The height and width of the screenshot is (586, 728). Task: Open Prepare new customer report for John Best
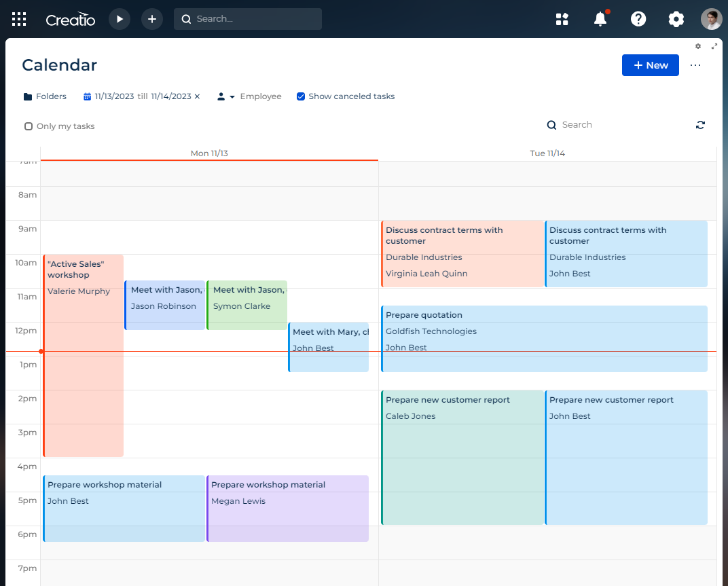tap(626, 458)
